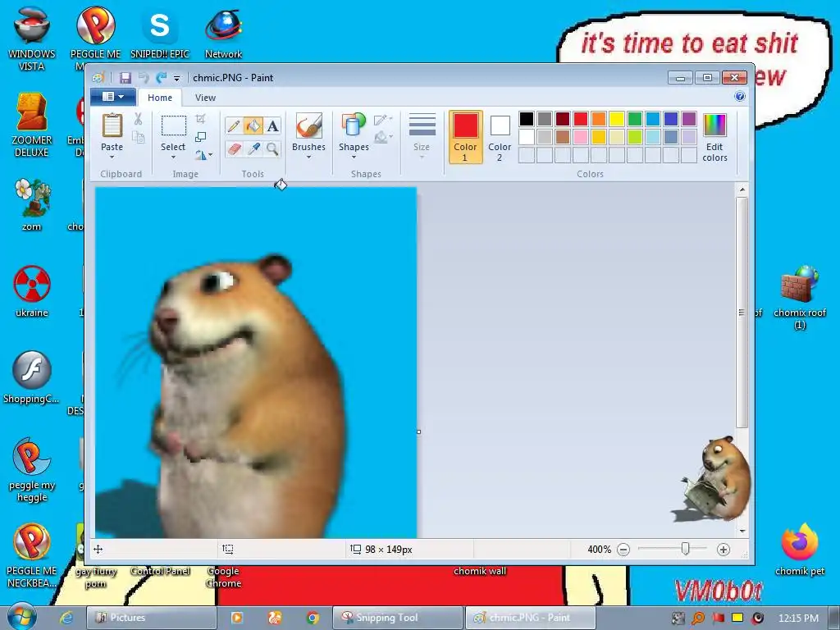Click the Brushes tool icon
Screen dimensions: 840x630
tap(308, 126)
